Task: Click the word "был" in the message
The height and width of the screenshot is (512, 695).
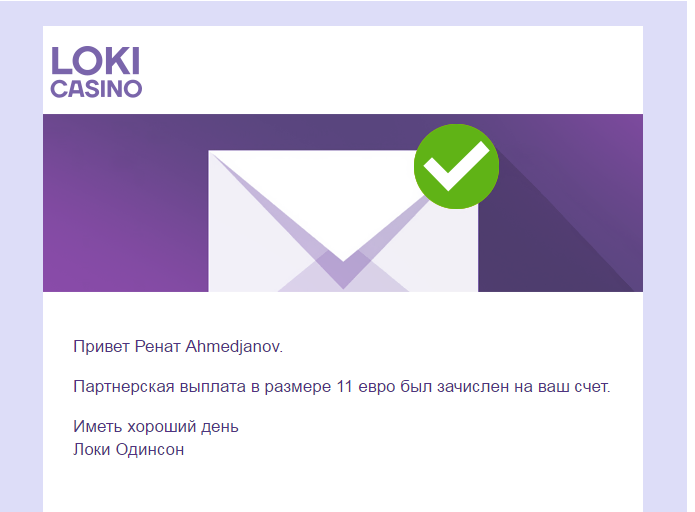Action: (418, 386)
